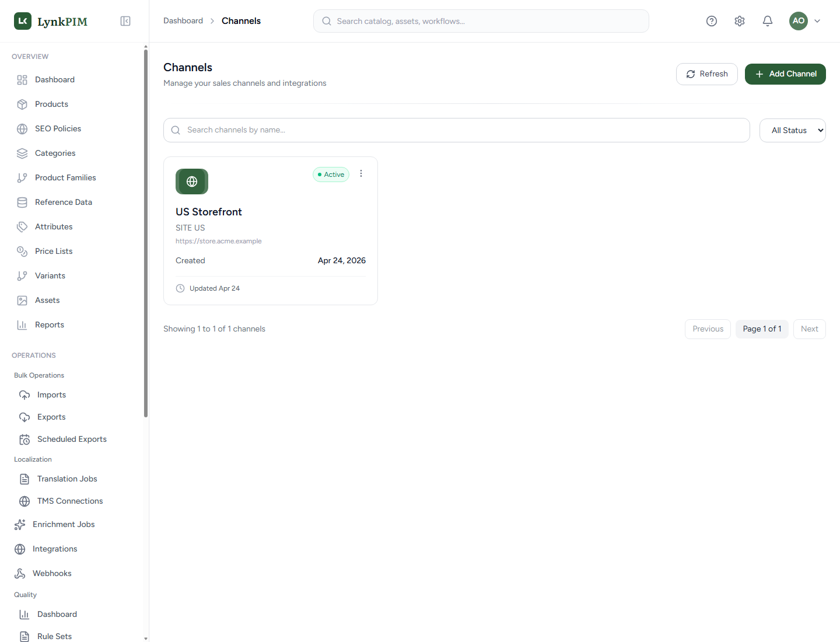Open SEO Policies in the sidebar

click(x=58, y=129)
